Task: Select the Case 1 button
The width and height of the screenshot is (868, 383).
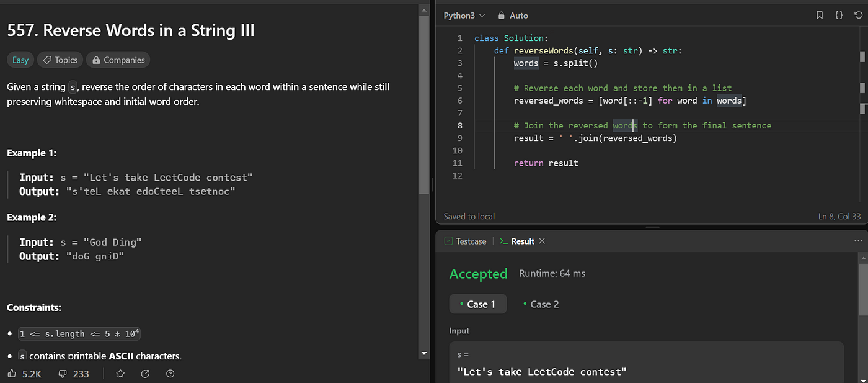Action: (x=477, y=304)
